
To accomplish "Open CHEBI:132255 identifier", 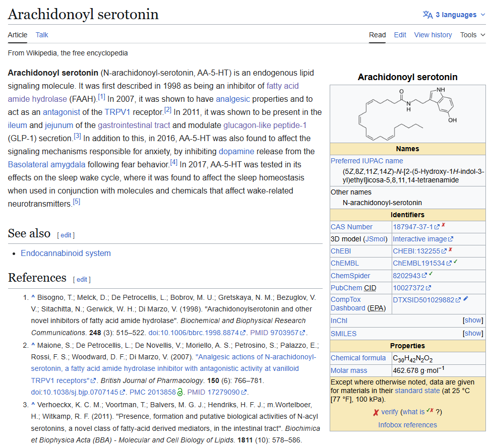I will [416, 251].
